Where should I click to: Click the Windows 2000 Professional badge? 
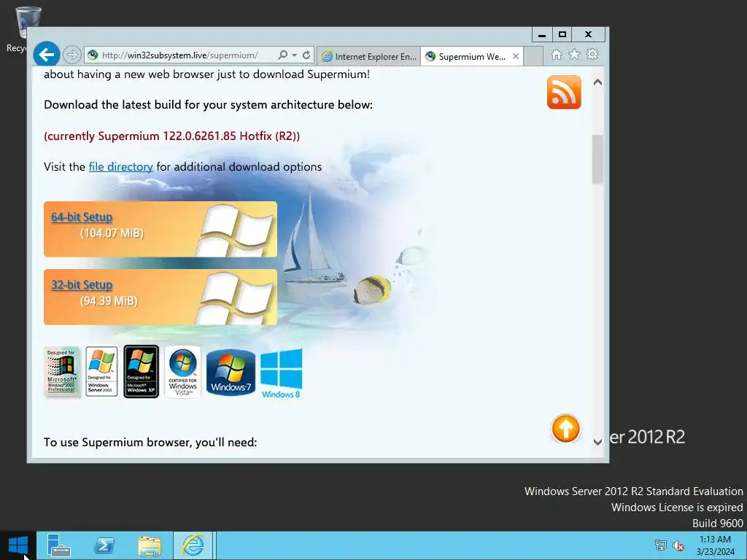click(61, 371)
